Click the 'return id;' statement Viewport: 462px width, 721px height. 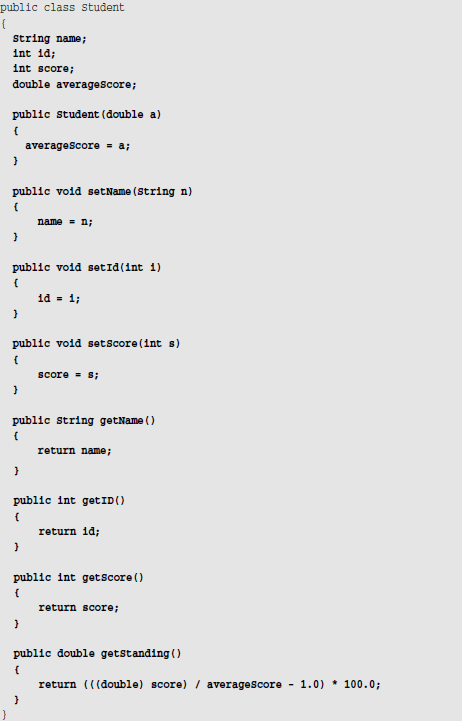(x=69, y=532)
